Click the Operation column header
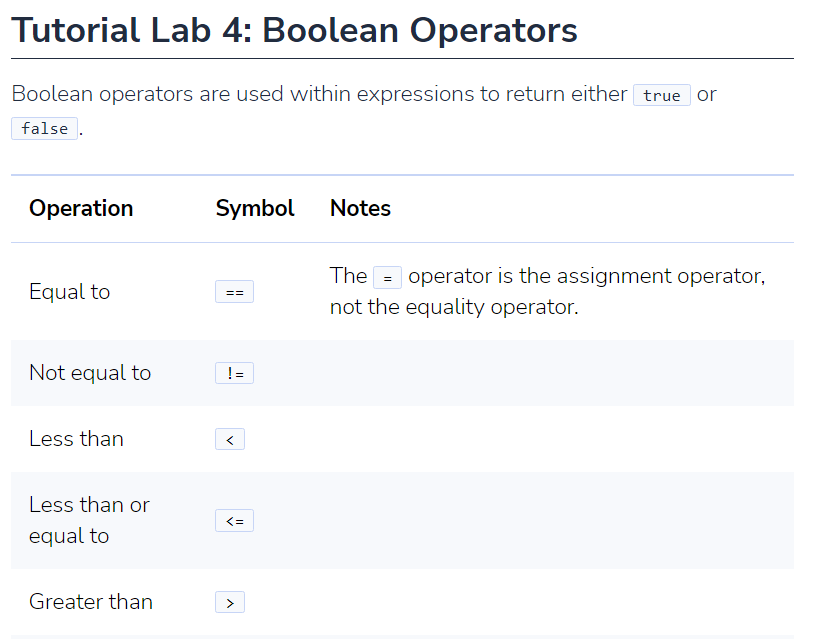 [x=81, y=208]
